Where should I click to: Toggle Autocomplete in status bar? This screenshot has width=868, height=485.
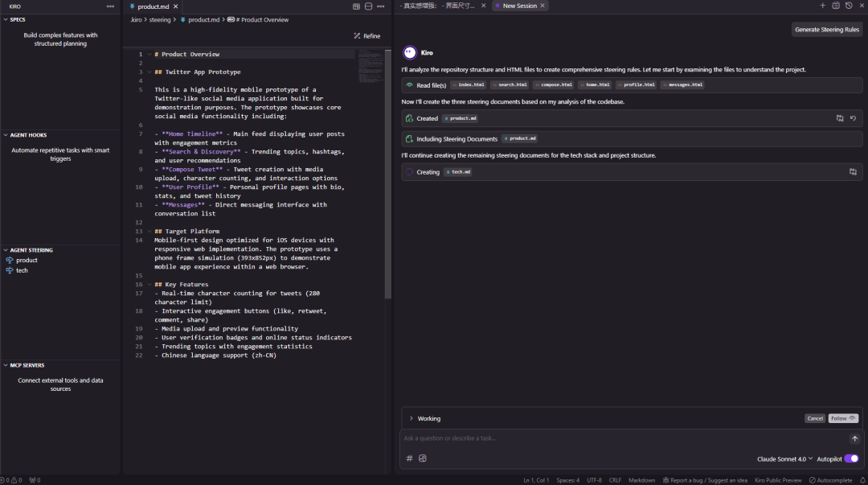830,480
